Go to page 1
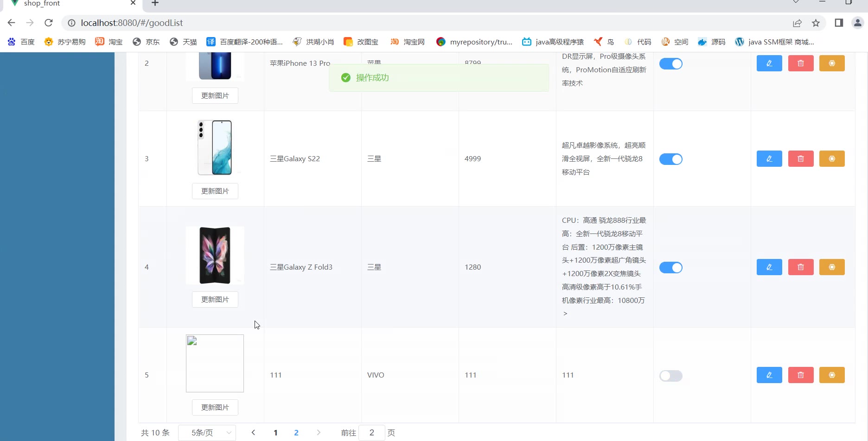868x441 pixels. click(x=275, y=433)
